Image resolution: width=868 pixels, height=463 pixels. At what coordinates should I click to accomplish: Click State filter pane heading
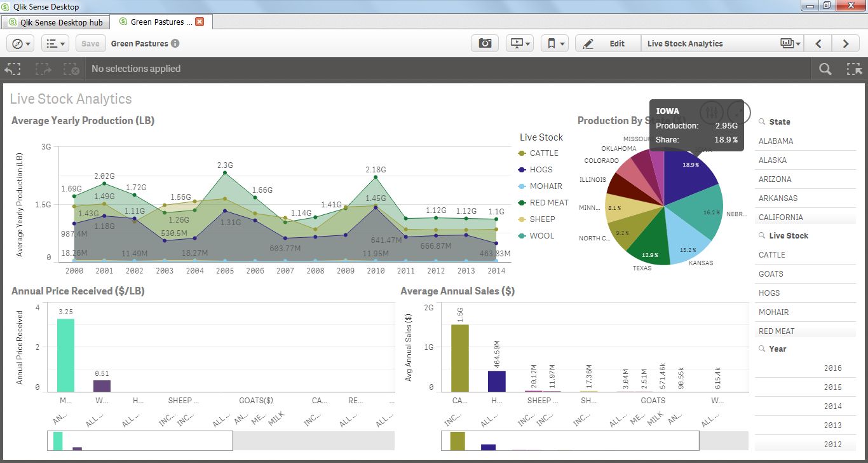click(780, 121)
